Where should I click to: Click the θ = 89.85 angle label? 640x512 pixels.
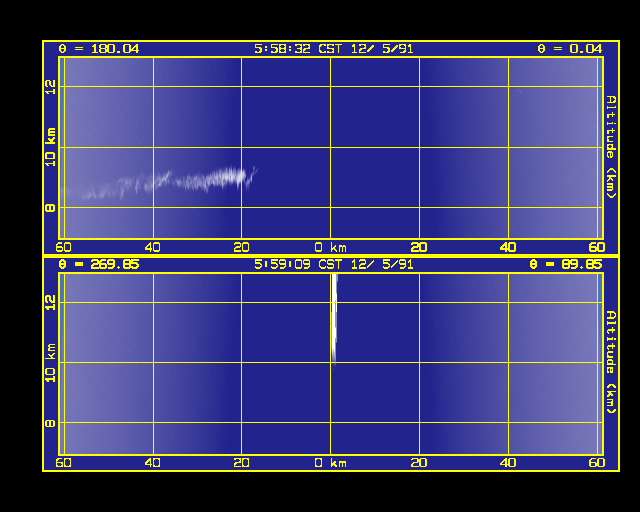tap(566, 264)
